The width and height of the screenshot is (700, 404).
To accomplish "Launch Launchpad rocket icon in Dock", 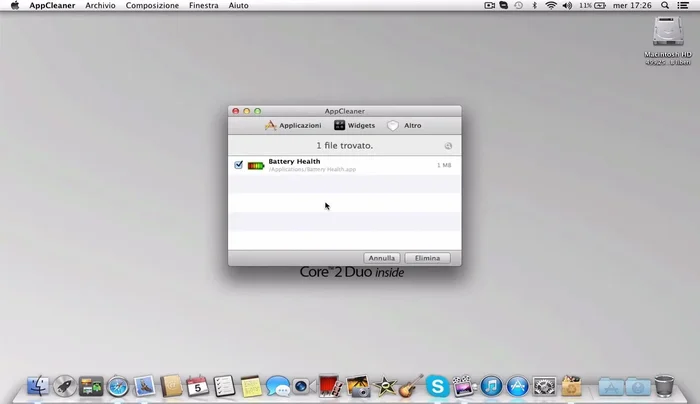I will tap(65, 386).
